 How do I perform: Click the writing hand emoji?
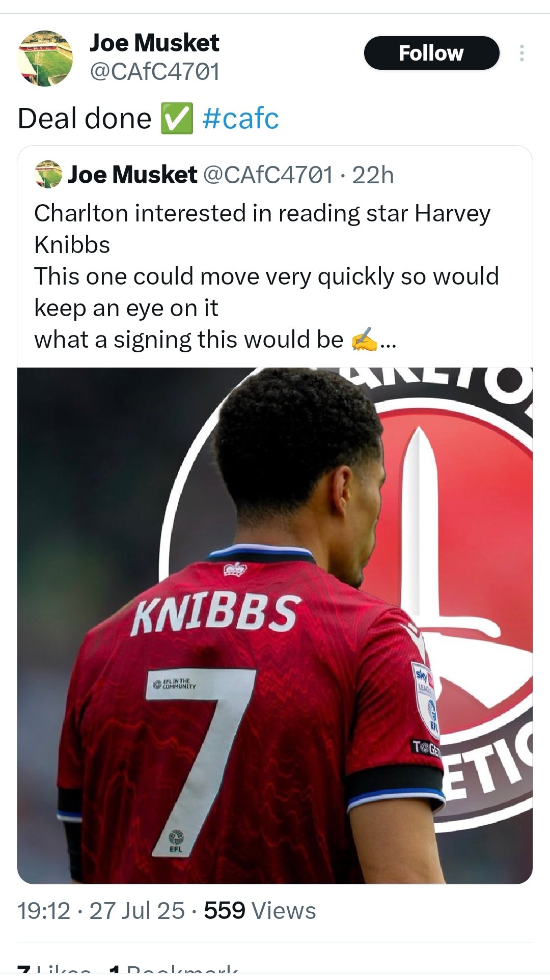pyautogui.click(x=364, y=340)
